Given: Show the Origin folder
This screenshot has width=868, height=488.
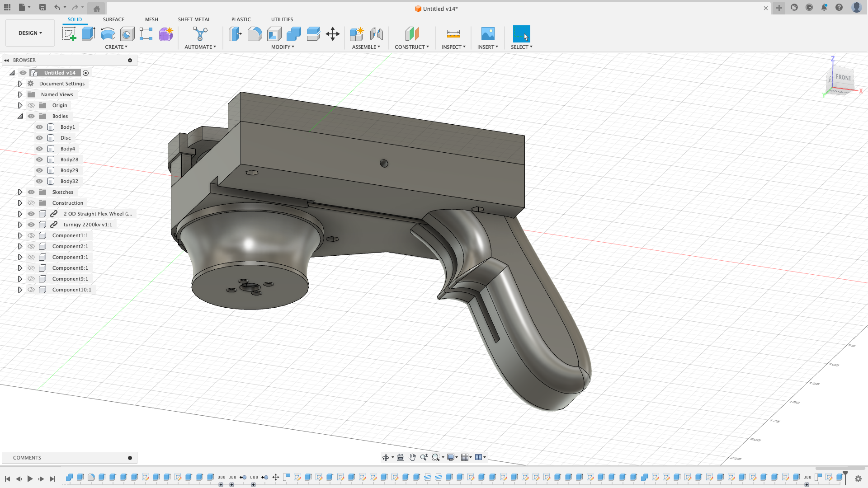Looking at the screenshot, I should pyautogui.click(x=31, y=105).
